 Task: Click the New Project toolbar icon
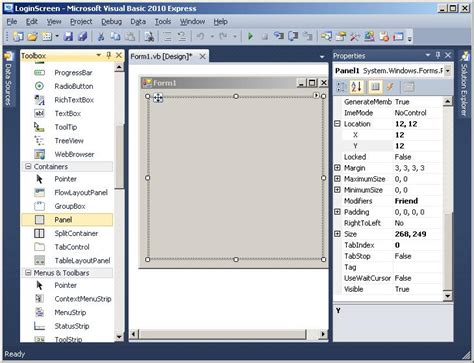pos(18,36)
